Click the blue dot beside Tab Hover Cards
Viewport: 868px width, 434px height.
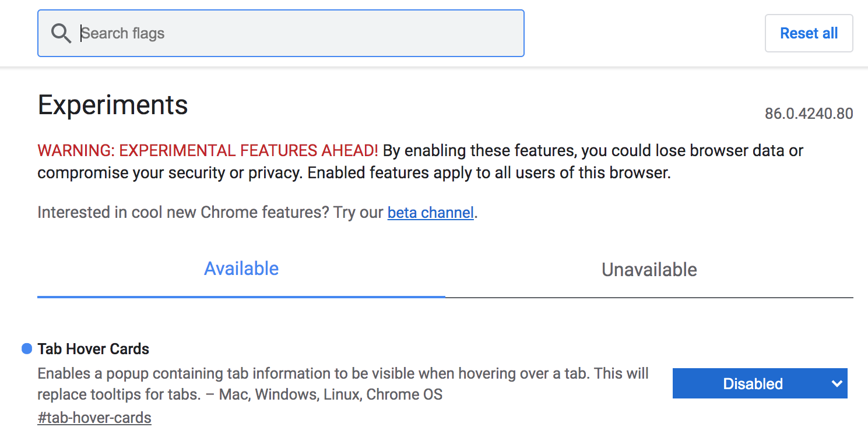[26, 349]
